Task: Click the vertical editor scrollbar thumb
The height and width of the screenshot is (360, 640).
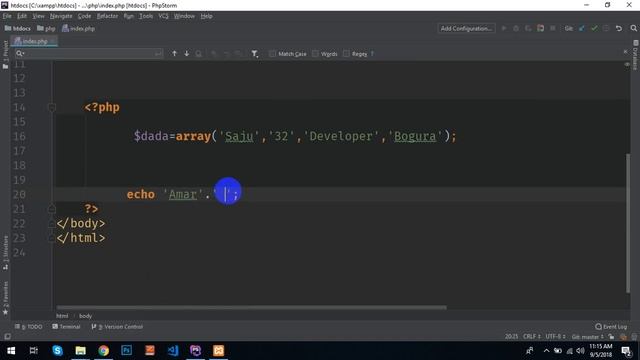Action: [628, 223]
